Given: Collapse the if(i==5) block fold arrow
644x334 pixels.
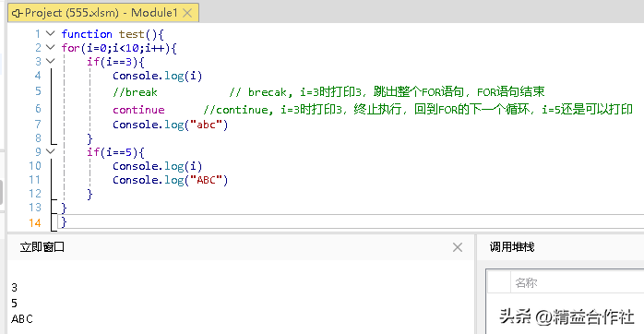Looking at the screenshot, I should [51, 151].
